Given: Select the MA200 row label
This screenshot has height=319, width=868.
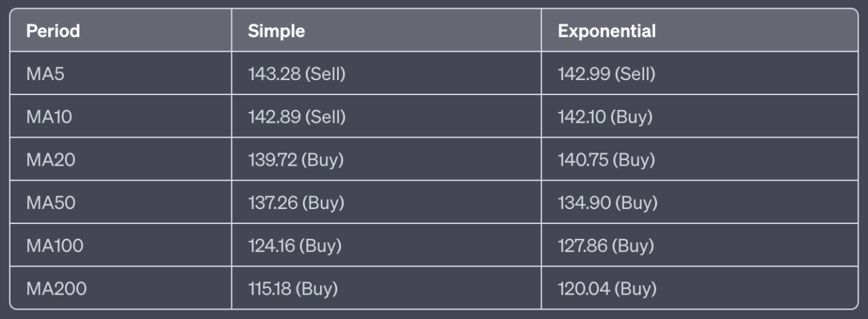Looking at the screenshot, I should [x=56, y=289].
